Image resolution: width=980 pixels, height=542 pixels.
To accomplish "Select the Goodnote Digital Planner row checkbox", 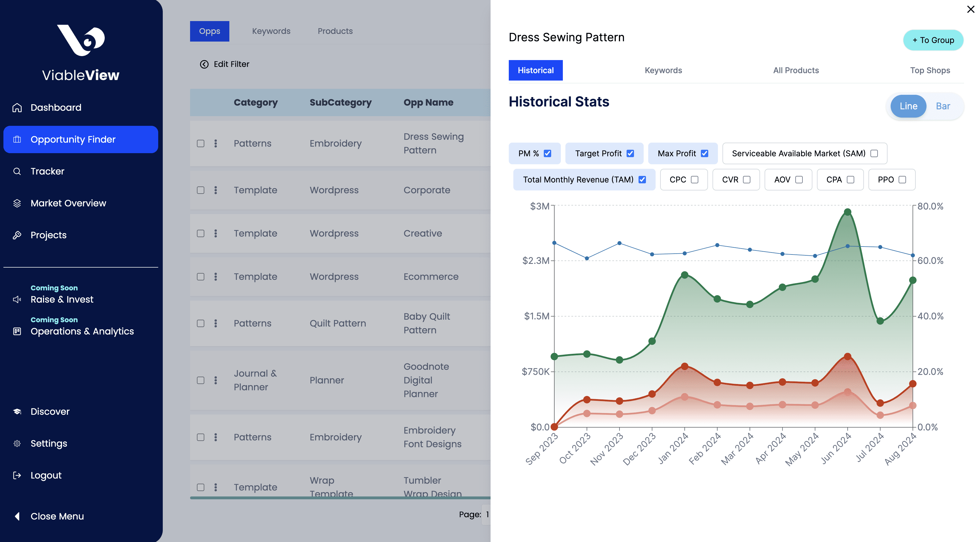I will pos(201,380).
